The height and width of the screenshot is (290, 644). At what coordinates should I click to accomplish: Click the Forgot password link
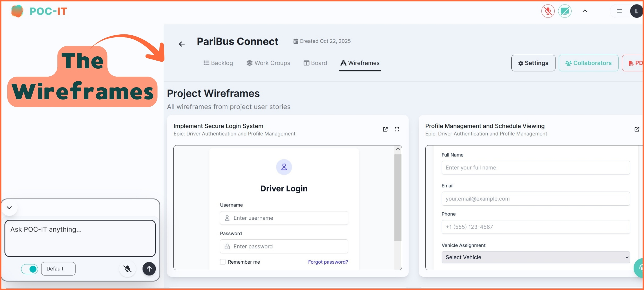328,262
